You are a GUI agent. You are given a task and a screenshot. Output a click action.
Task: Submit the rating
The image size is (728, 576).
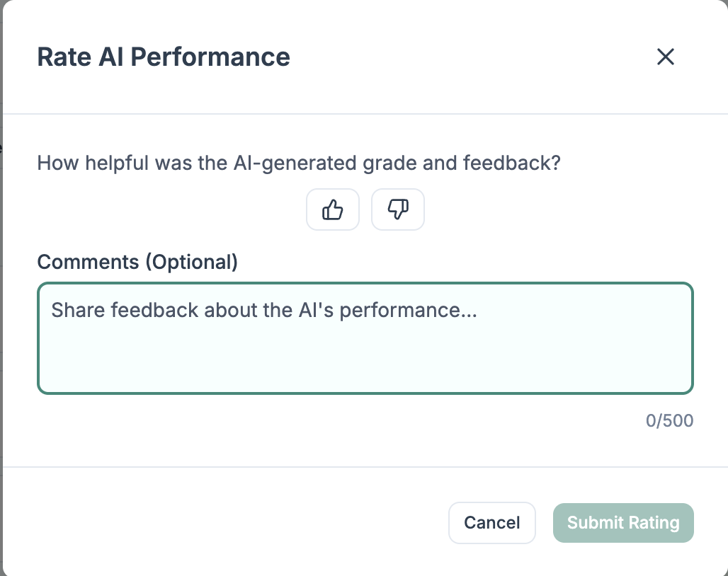(623, 523)
